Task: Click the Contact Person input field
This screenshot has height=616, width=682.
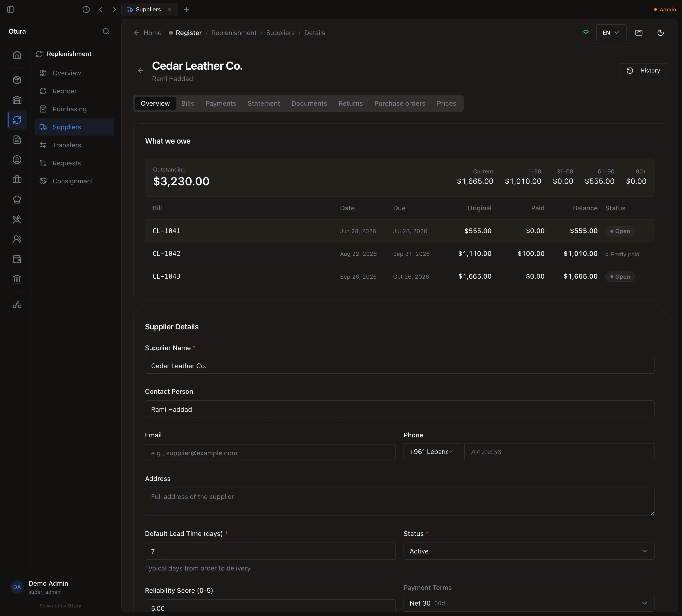Action: pos(399,409)
